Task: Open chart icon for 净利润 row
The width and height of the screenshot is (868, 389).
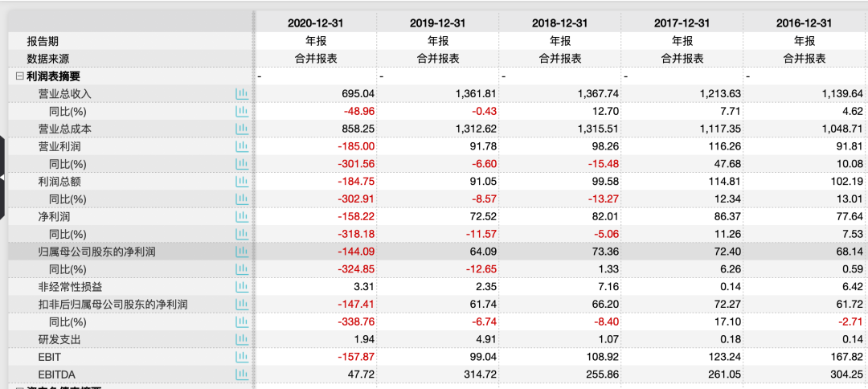Action: point(241,216)
